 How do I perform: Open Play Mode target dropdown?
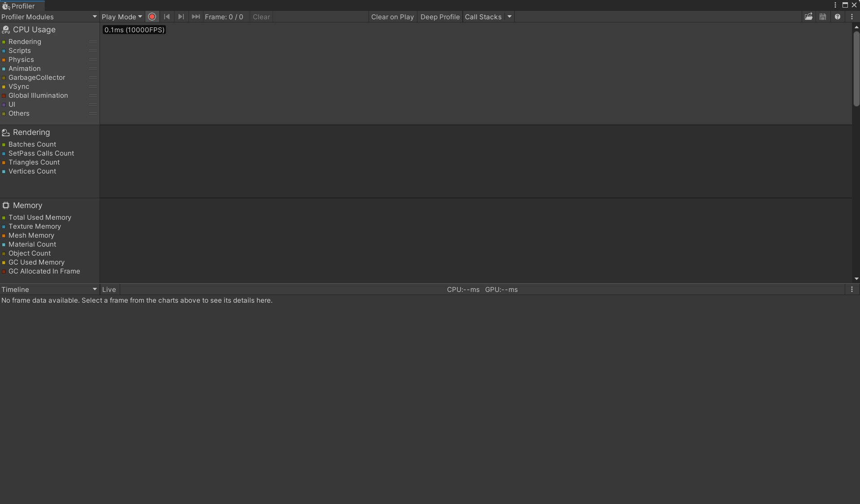click(122, 17)
